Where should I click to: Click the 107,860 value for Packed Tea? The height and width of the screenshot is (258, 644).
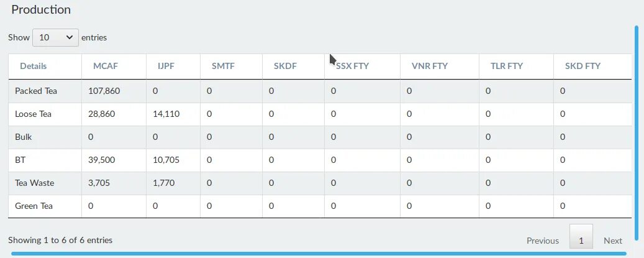104,91
